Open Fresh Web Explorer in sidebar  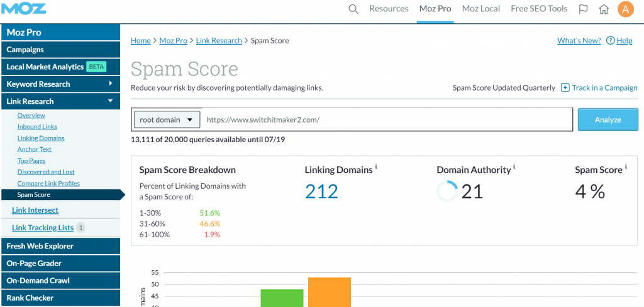pos(60,246)
